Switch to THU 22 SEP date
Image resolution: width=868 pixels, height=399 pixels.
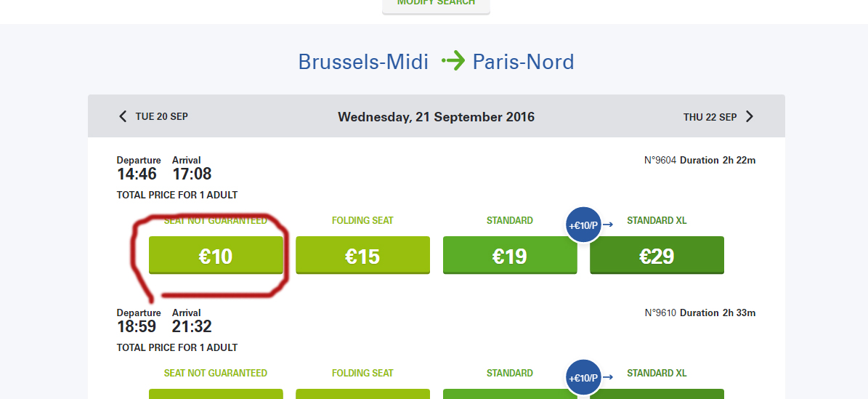(710, 117)
